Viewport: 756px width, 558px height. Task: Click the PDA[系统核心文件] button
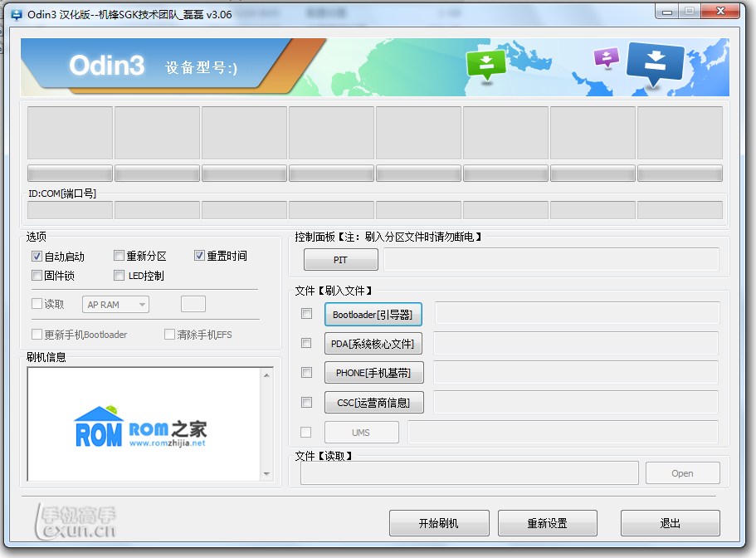tap(373, 344)
